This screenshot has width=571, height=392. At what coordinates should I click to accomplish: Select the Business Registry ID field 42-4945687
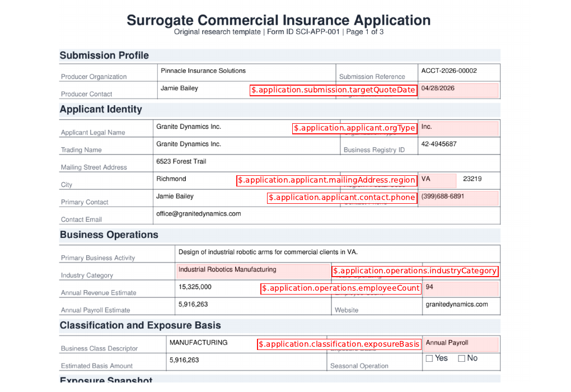pyautogui.click(x=459, y=146)
